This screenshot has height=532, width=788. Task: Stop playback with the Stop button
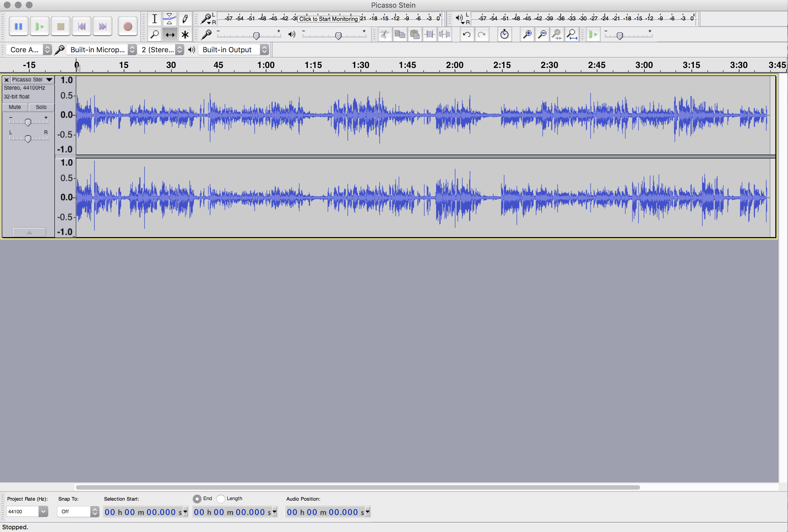tap(61, 26)
